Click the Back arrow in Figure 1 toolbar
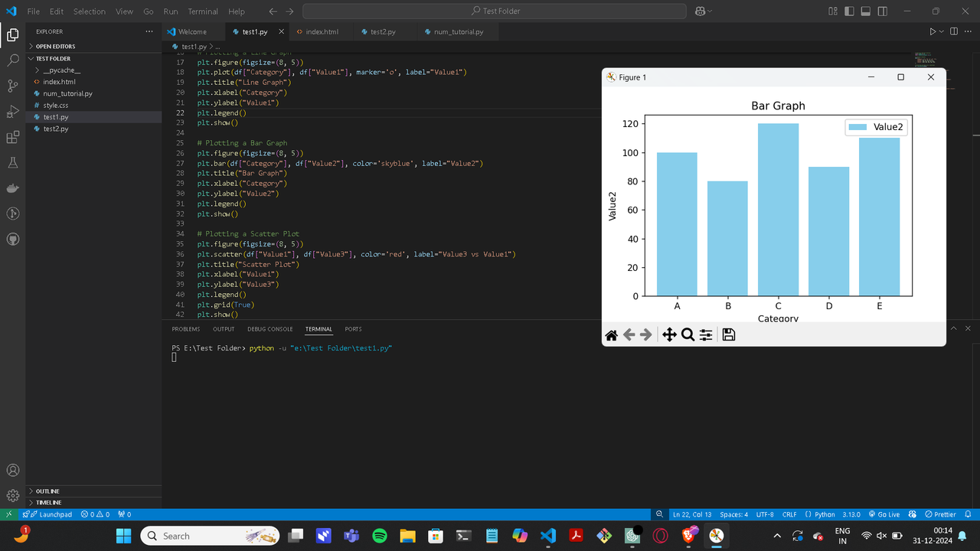980x551 pixels. [629, 334]
